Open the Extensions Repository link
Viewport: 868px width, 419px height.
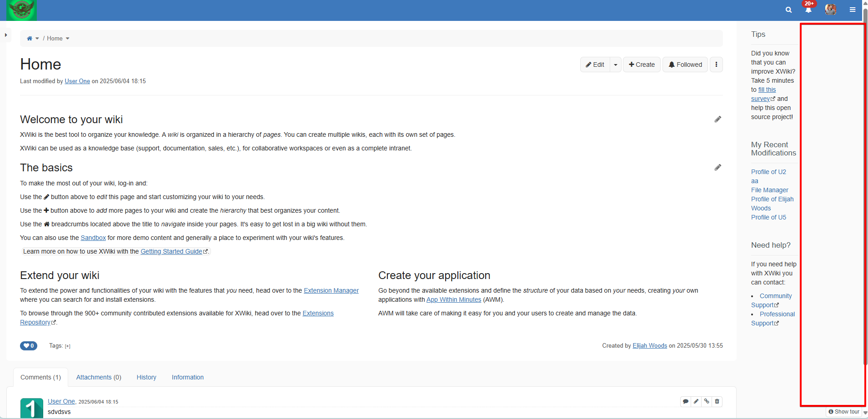coord(177,318)
